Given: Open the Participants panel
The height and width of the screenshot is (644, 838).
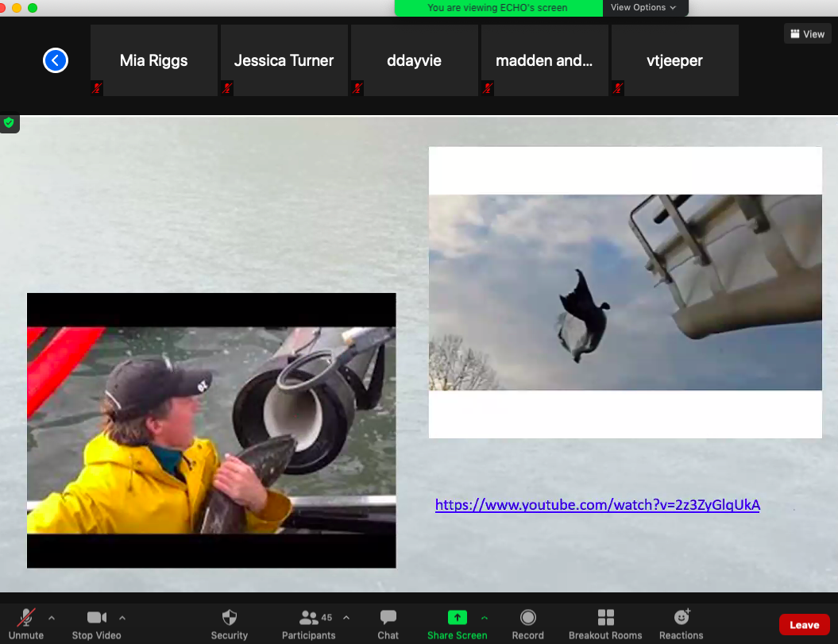Looking at the screenshot, I should point(309,623).
